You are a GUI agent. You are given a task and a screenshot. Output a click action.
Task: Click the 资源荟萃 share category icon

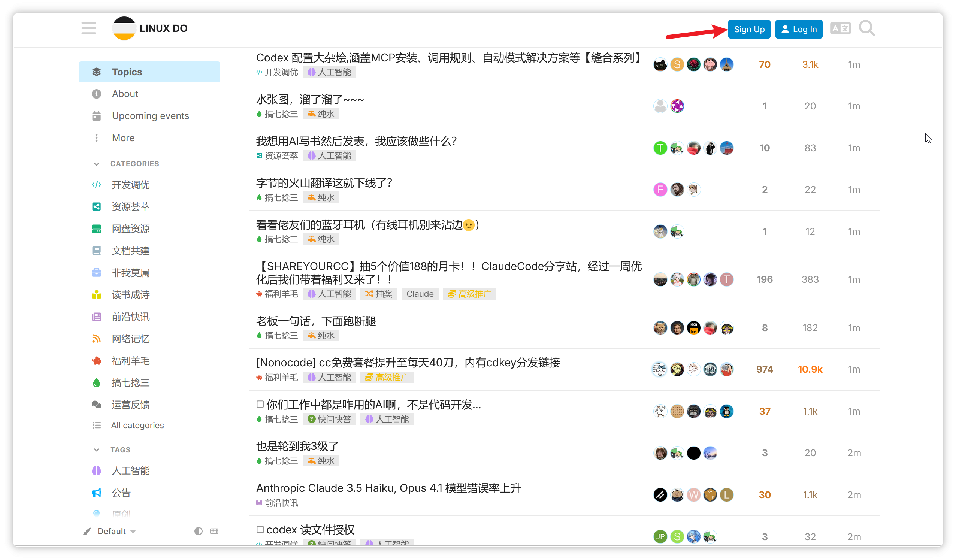coord(96,207)
